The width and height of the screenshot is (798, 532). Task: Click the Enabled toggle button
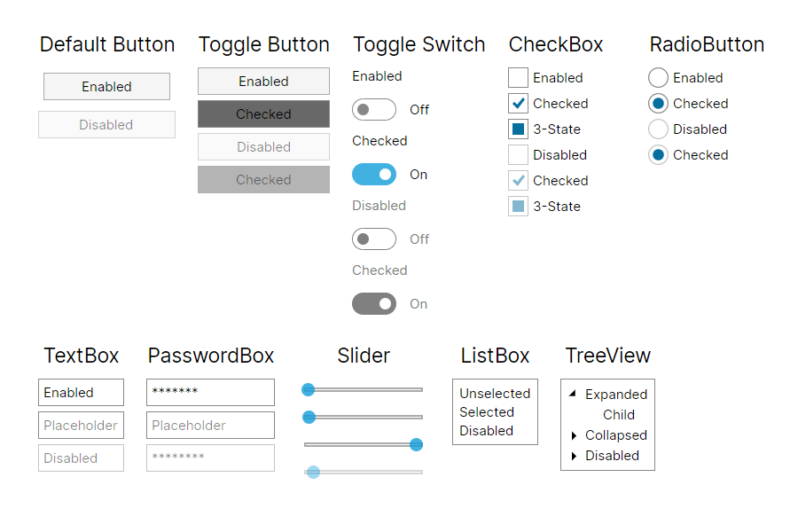[x=263, y=81]
